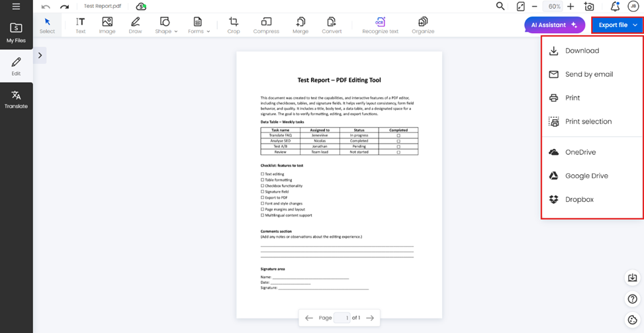
Task: Tick Completed checkbox for Translate FAQ row
Action: point(398,136)
